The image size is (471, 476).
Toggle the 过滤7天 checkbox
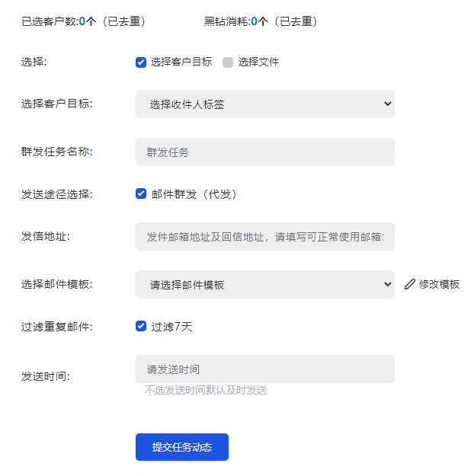click(x=141, y=326)
